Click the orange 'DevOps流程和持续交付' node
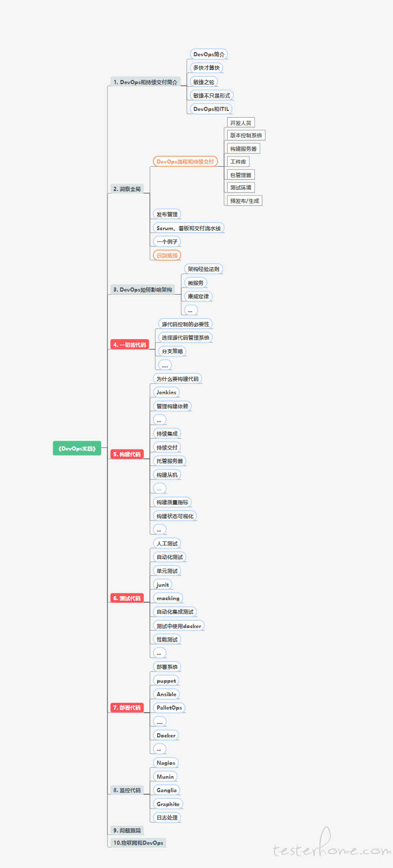The height and width of the screenshot is (868, 393). pos(185,162)
